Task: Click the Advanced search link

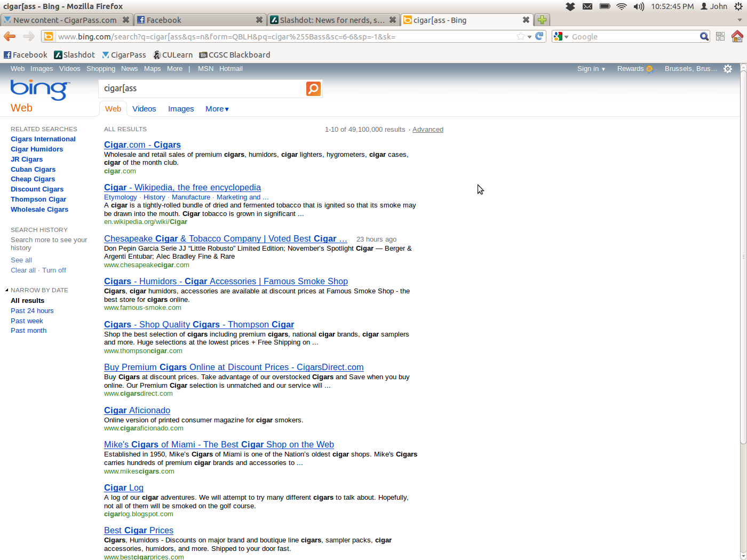Action: (x=428, y=130)
